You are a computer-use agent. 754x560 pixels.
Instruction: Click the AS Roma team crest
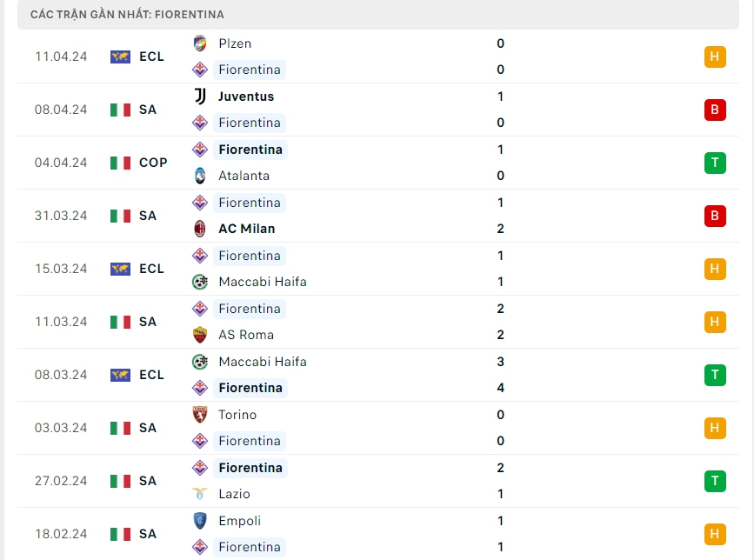click(200, 335)
